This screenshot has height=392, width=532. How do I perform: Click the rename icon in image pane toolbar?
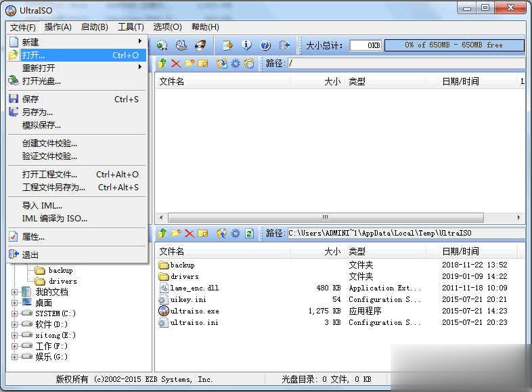point(202,63)
